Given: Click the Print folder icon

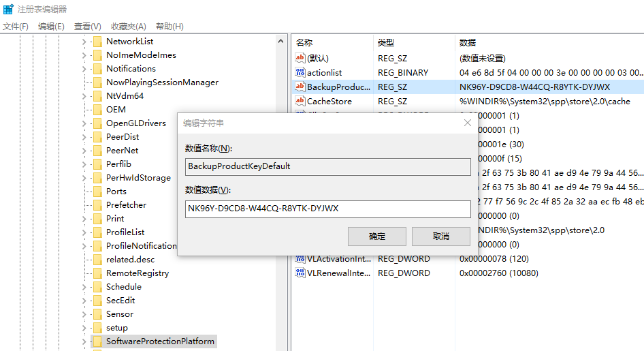Looking at the screenshot, I should point(97,219).
